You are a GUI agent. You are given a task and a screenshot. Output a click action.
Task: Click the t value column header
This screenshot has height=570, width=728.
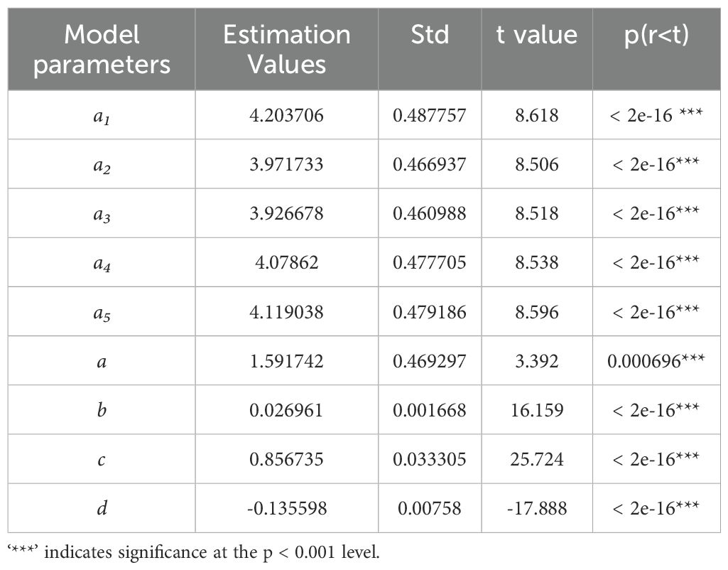click(x=537, y=35)
